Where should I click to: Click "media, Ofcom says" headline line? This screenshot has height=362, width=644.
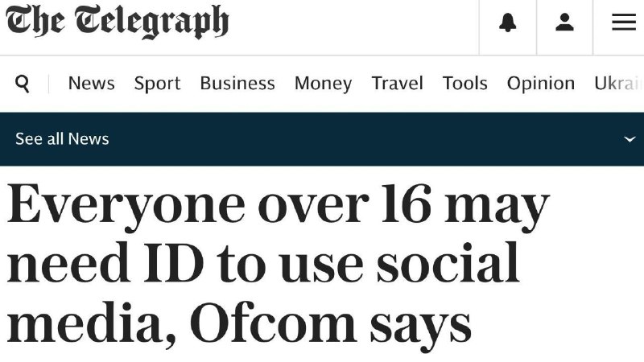point(238,326)
